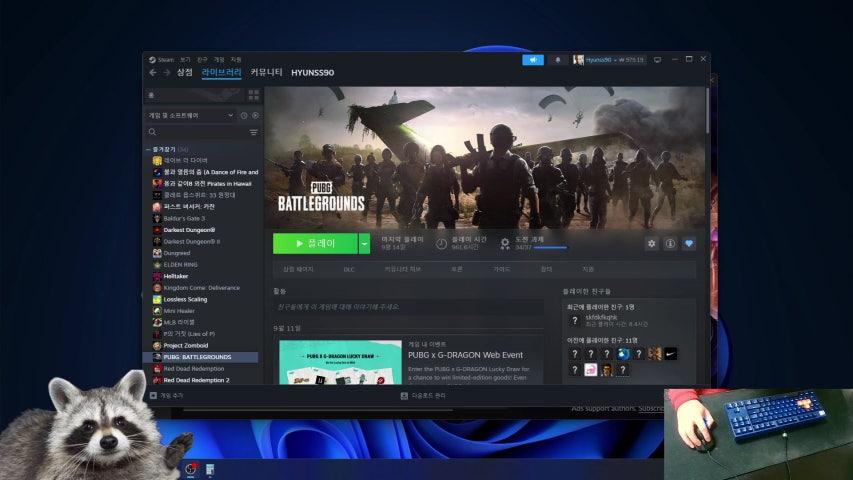The image size is (853, 480).
Task: Open the fourth top menu item
Action: pos(219,60)
